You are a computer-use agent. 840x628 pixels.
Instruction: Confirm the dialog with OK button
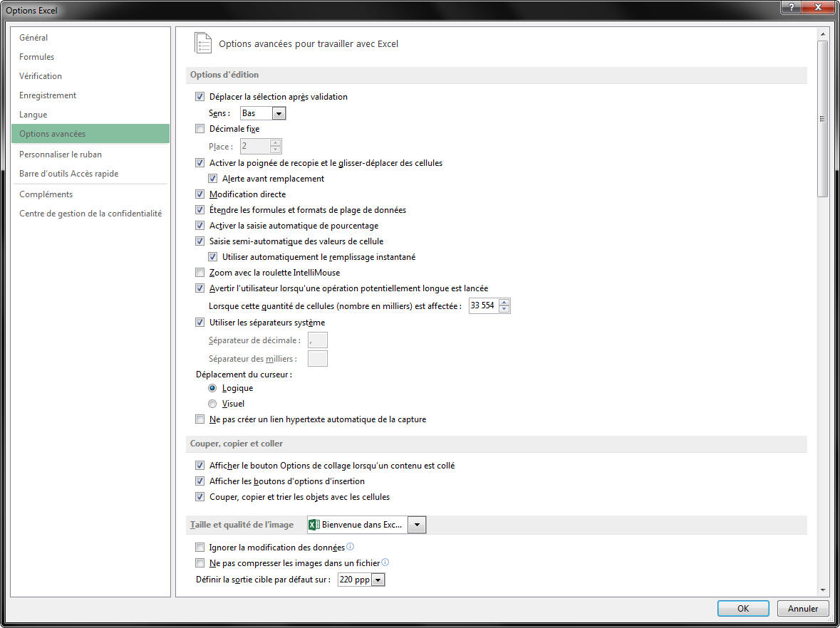[x=743, y=608]
